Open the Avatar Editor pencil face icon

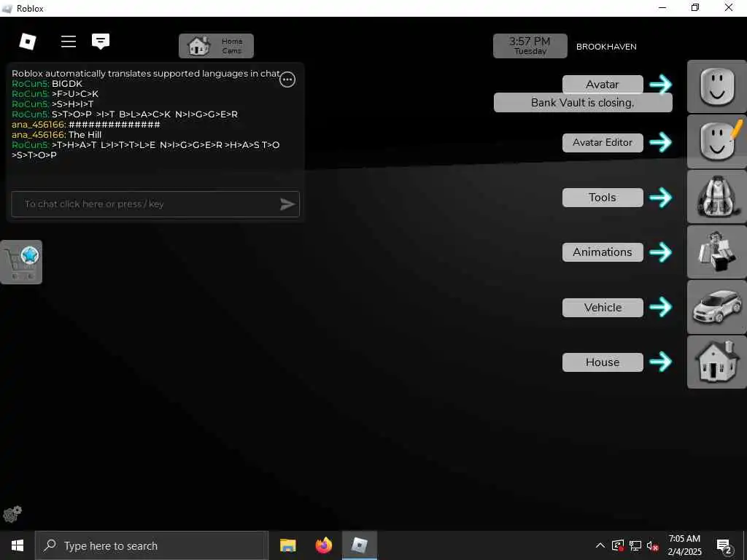716,141
